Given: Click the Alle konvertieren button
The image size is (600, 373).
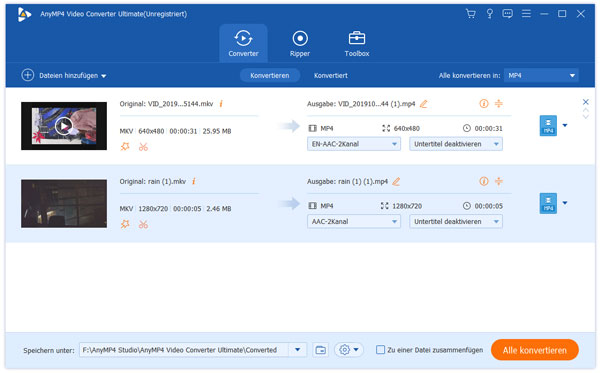Looking at the screenshot, I should pos(534,350).
